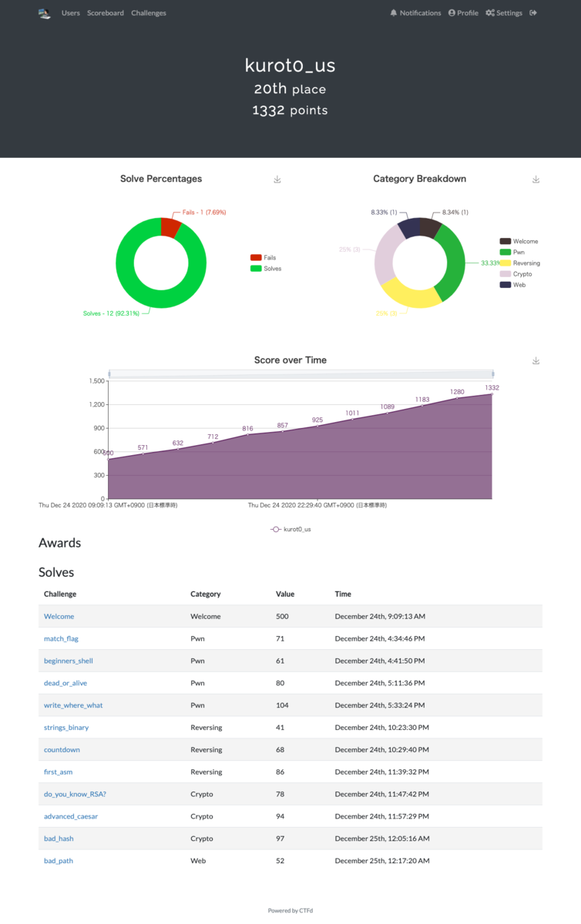The height and width of the screenshot is (924, 581).
Task: Toggle Crypto category legend entry
Action: click(516, 273)
